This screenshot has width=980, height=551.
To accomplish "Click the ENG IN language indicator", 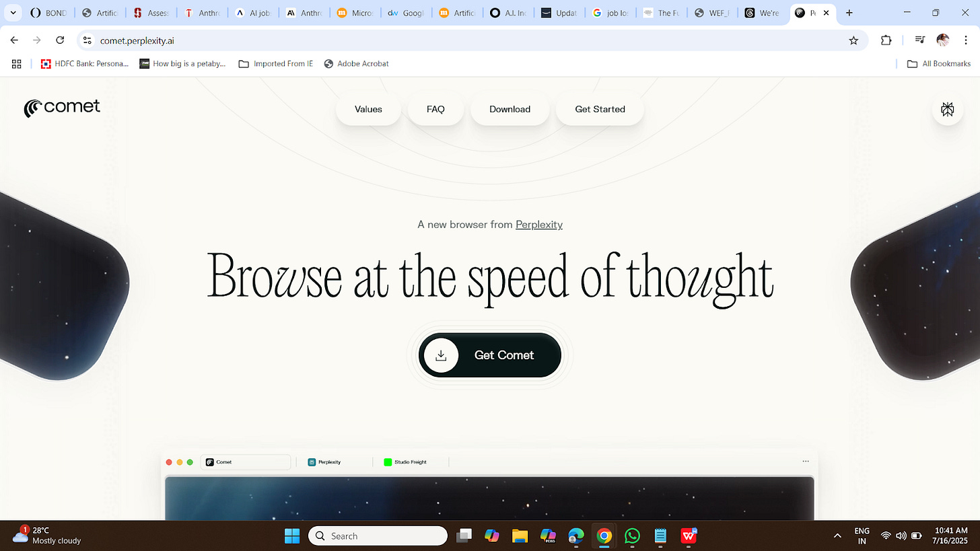I will 862,536.
